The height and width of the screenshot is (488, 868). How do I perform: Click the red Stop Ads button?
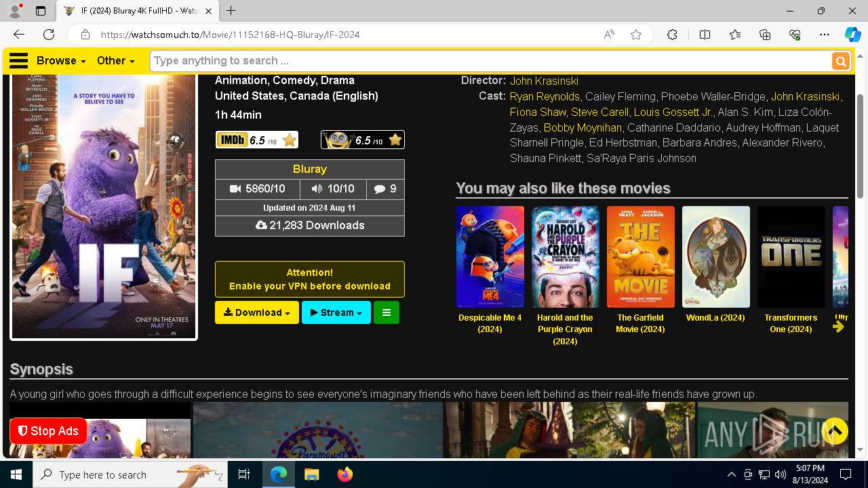(48, 431)
